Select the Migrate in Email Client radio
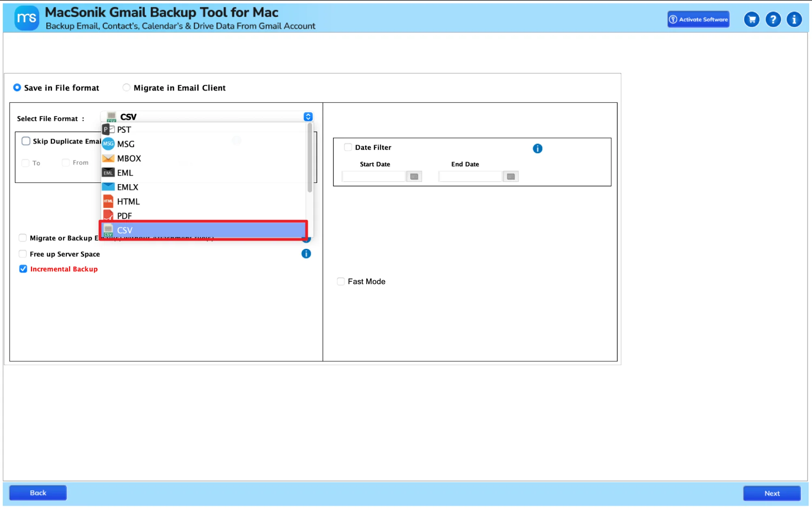 click(x=126, y=87)
